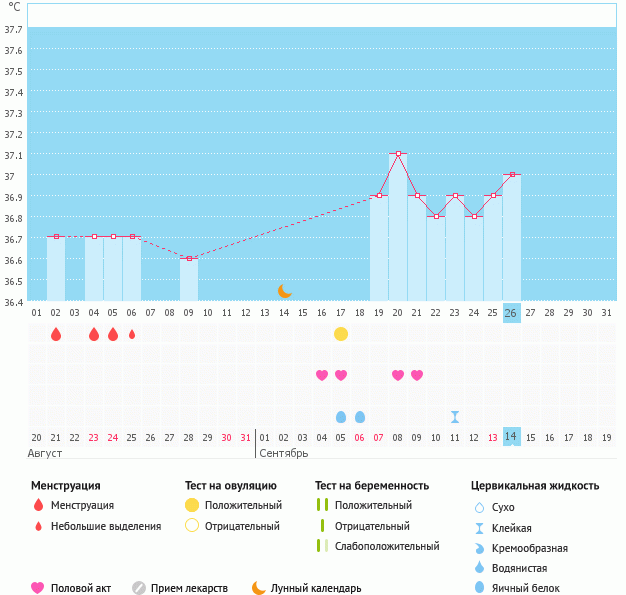Screen dimensions: 626x595
Task: Click the pink heart on cycle day 16
Action: pyautogui.click(x=322, y=375)
